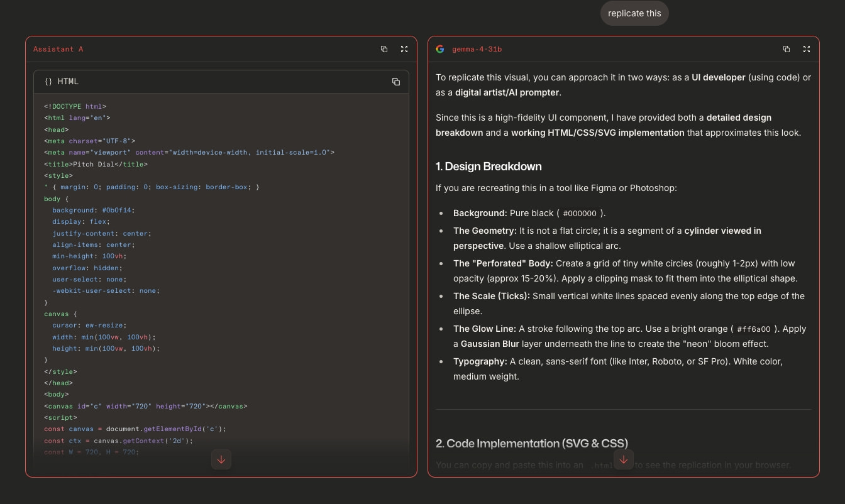Viewport: 845px width, 504px height.
Task: Click the Assistant A panel title
Action: point(58,49)
